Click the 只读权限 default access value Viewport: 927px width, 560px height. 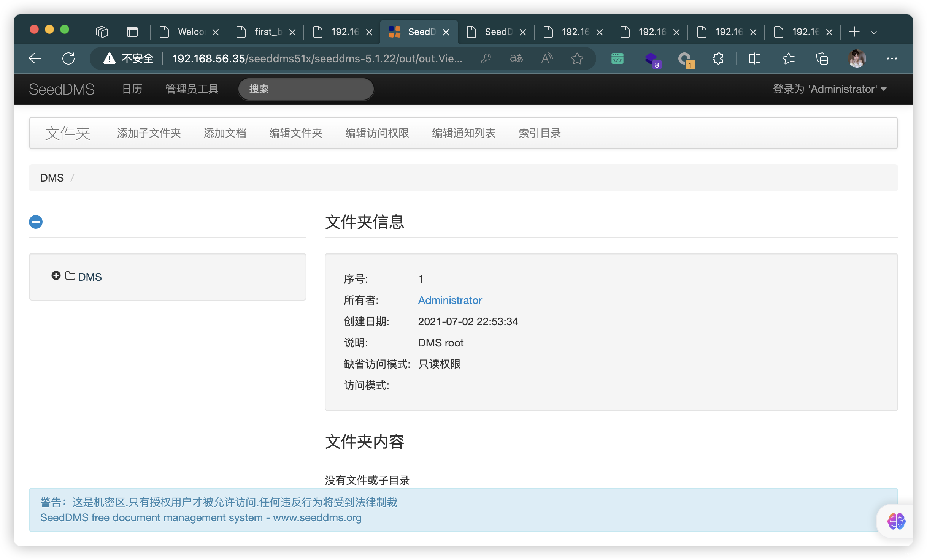coord(439,364)
